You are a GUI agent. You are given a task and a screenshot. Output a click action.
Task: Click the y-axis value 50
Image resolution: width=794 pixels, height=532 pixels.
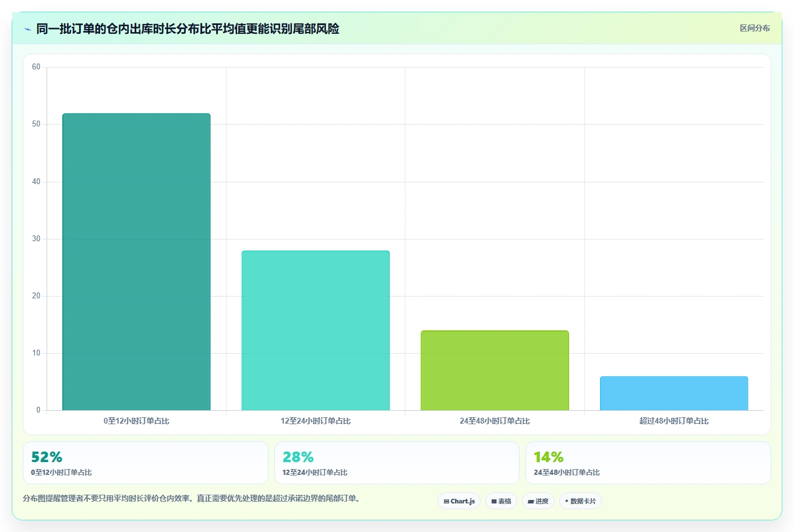(x=36, y=124)
